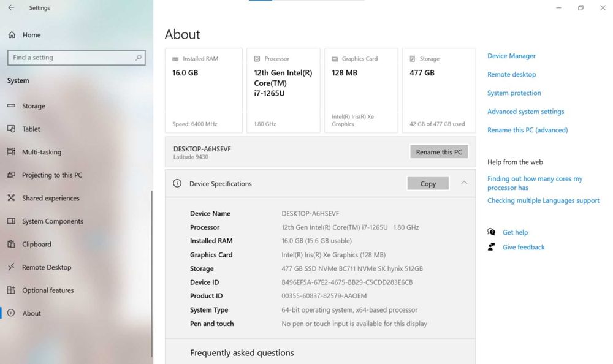Open the Remote desktop link

tap(511, 74)
